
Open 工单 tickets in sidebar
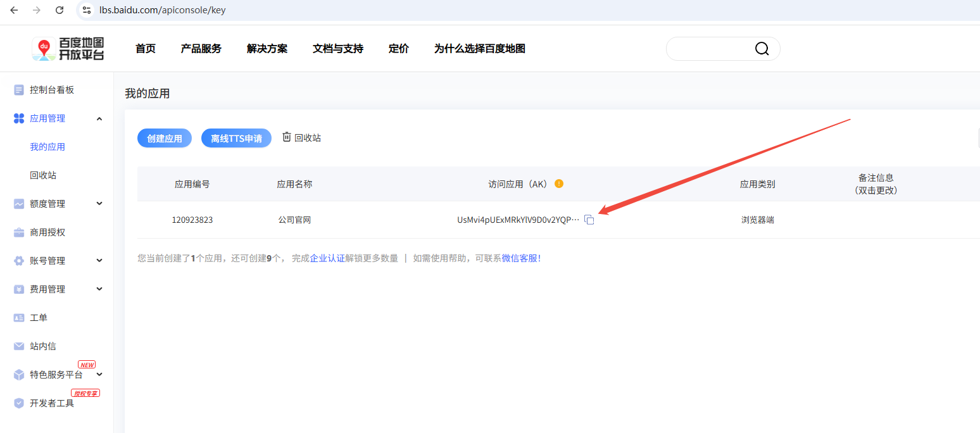pyautogui.click(x=39, y=318)
